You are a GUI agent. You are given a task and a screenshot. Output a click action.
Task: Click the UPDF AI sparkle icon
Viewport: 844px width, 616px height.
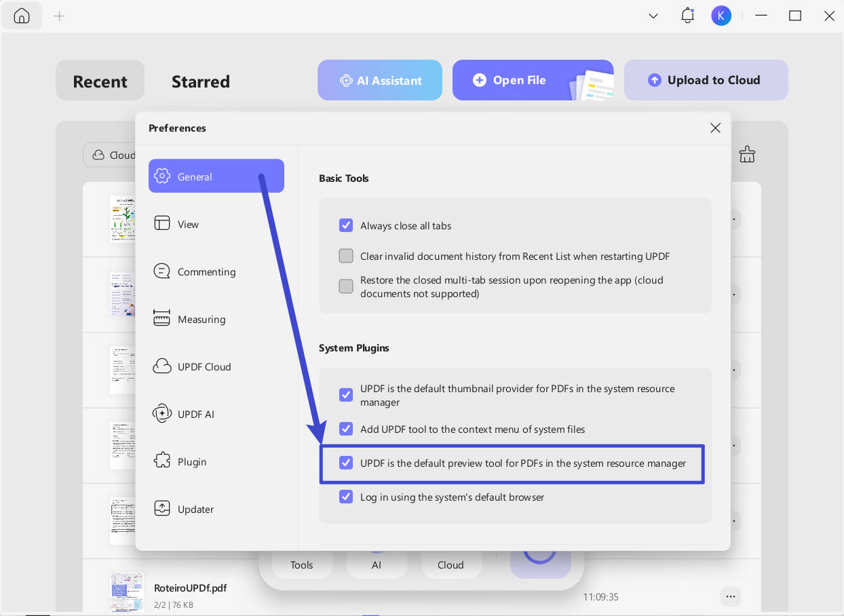click(x=162, y=414)
